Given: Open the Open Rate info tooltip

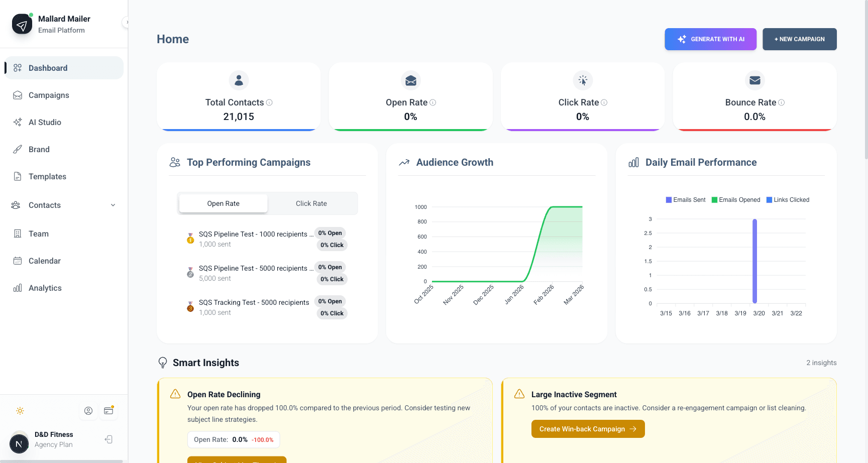Looking at the screenshot, I should (x=433, y=102).
